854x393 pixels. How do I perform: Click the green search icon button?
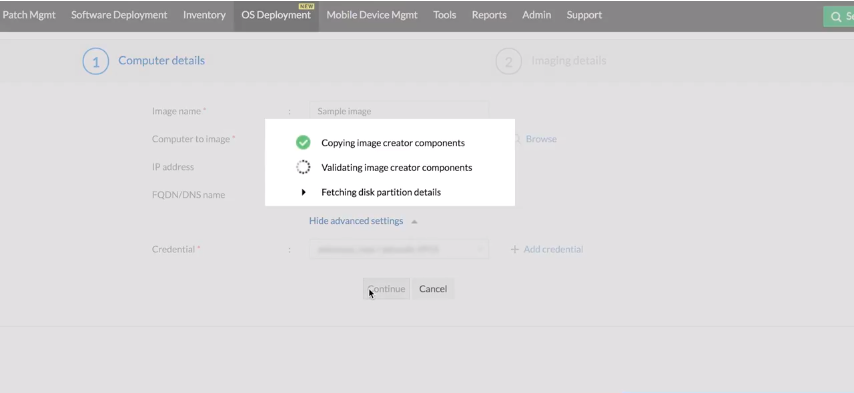(839, 16)
